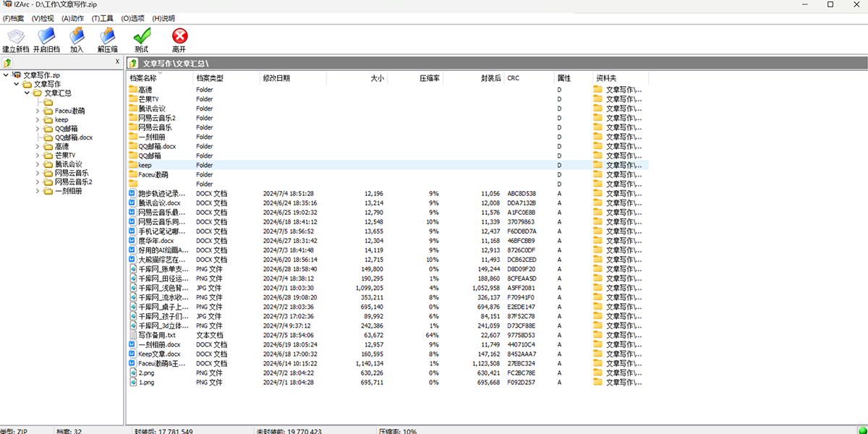Close the folder tree panel with the X
The height and width of the screenshot is (434, 868).
tap(117, 62)
